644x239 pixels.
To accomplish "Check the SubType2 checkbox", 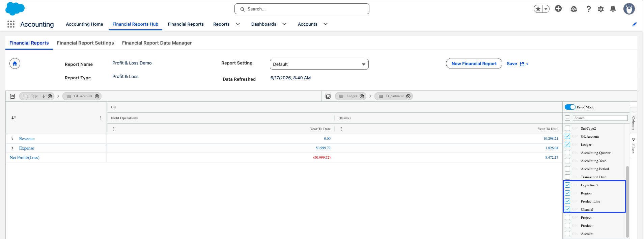I will (567, 128).
